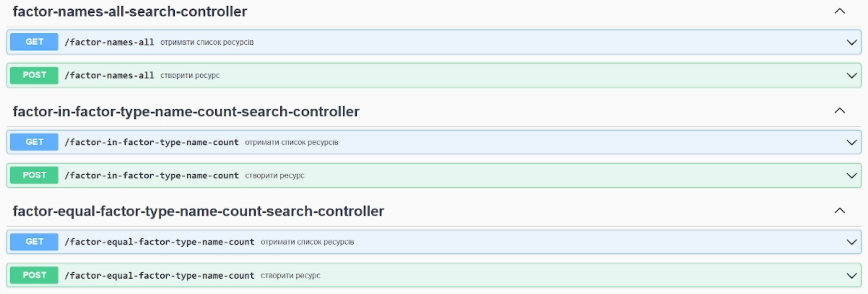Click the GET badge for /factor-names-all
This screenshot has width=868, height=294.
pyautogui.click(x=34, y=42)
